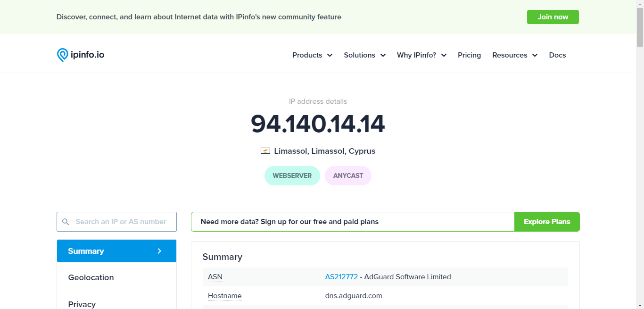Screen dimensions: 644x309
Task: Click the ipinfo.io logo pin icon
Action: tap(62, 55)
